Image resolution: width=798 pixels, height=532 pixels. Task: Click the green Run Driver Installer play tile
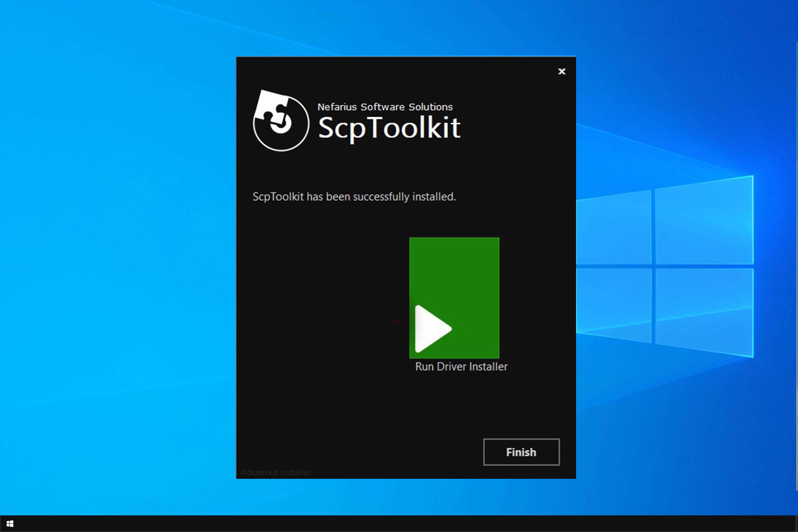(x=454, y=298)
